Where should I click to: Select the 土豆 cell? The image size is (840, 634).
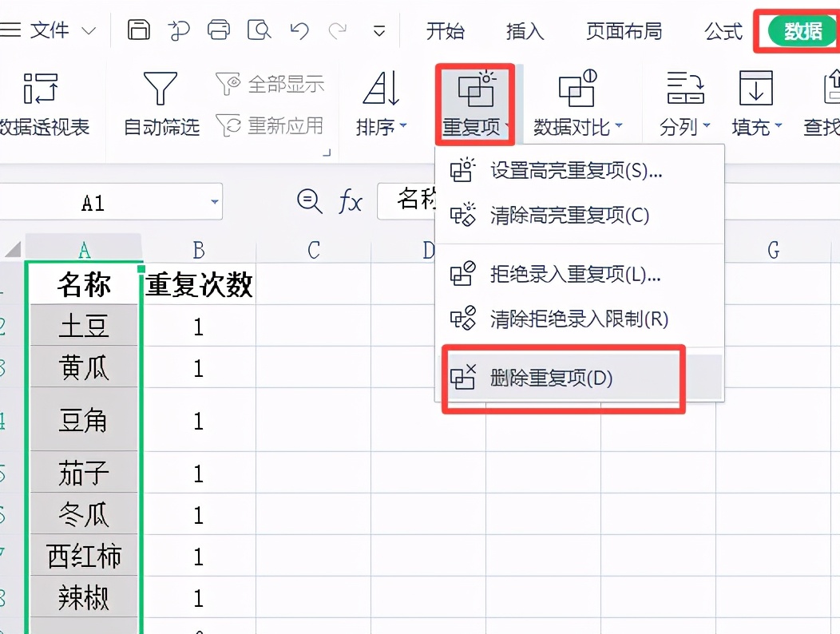84,326
